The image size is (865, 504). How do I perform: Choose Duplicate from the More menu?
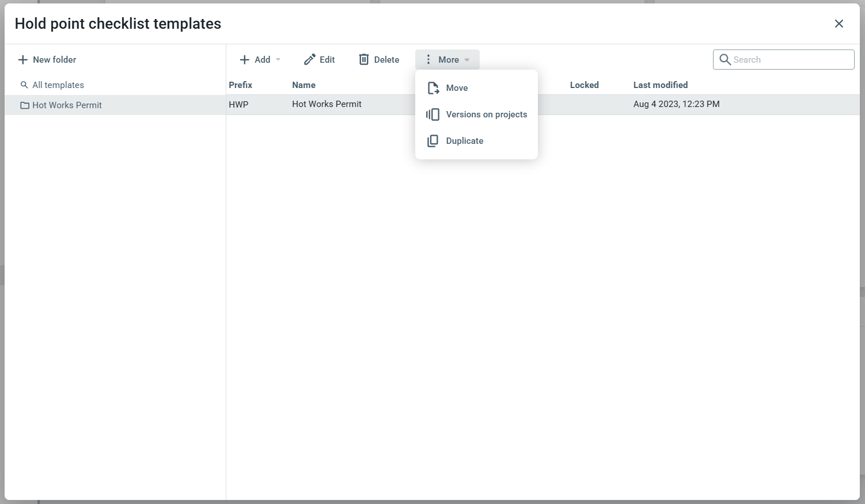coord(464,141)
